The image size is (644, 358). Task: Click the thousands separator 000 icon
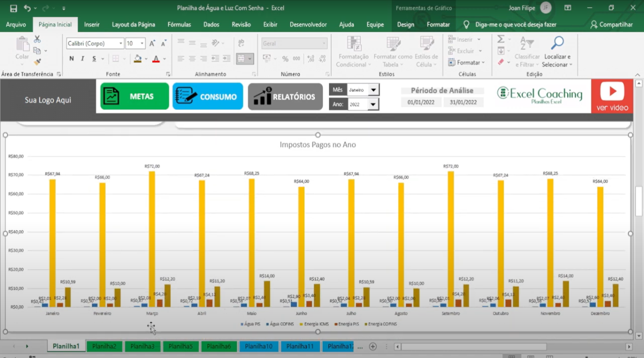pyautogui.click(x=296, y=59)
